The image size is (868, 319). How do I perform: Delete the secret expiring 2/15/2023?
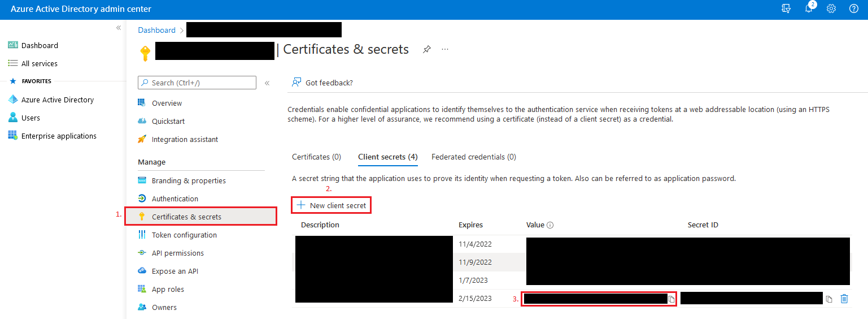(x=844, y=299)
